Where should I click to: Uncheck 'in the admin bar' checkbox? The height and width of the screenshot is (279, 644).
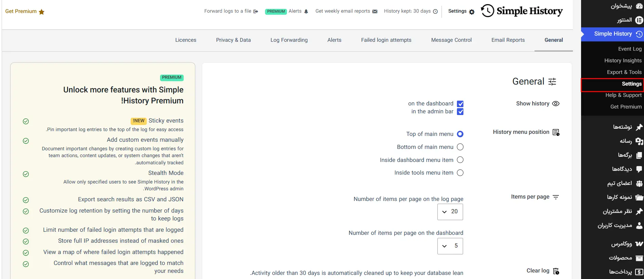pyautogui.click(x=460, y=112)
